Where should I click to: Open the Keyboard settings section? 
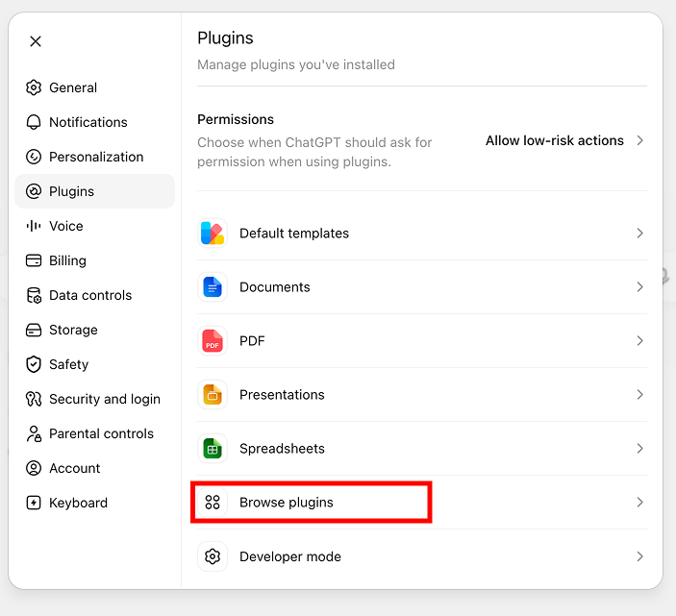coord(95,503)
